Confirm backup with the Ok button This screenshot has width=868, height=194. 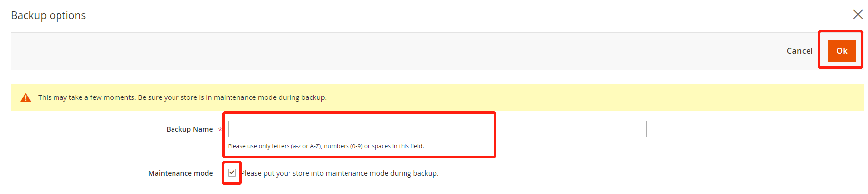(x=842, y=51)
